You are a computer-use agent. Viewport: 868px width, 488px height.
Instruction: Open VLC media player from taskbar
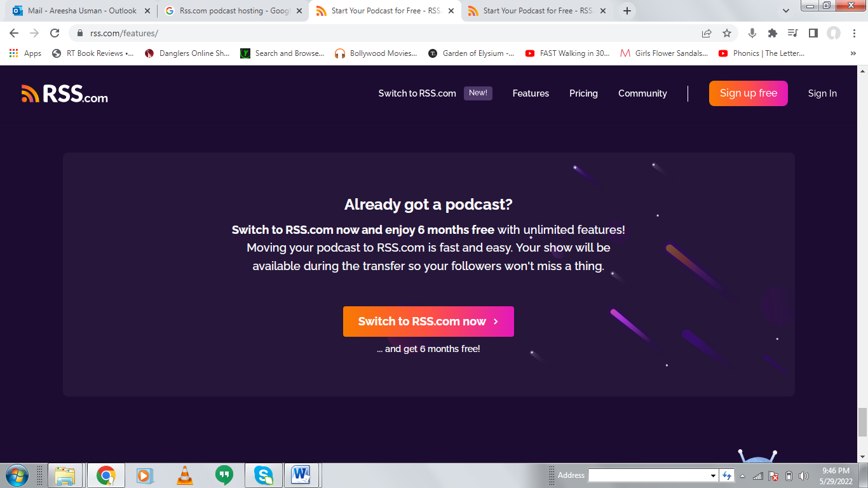pos(184,475)
